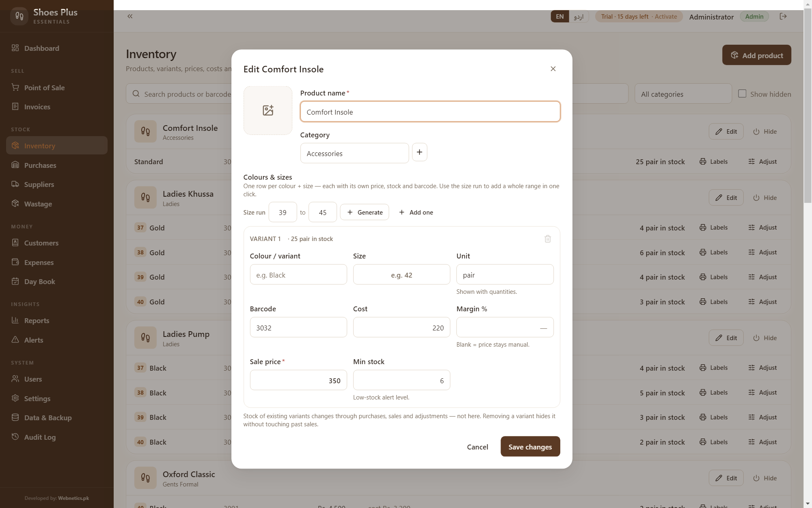Cancel the edit dialog
This screenshot has width=812, height=508.
click(477, 447)
